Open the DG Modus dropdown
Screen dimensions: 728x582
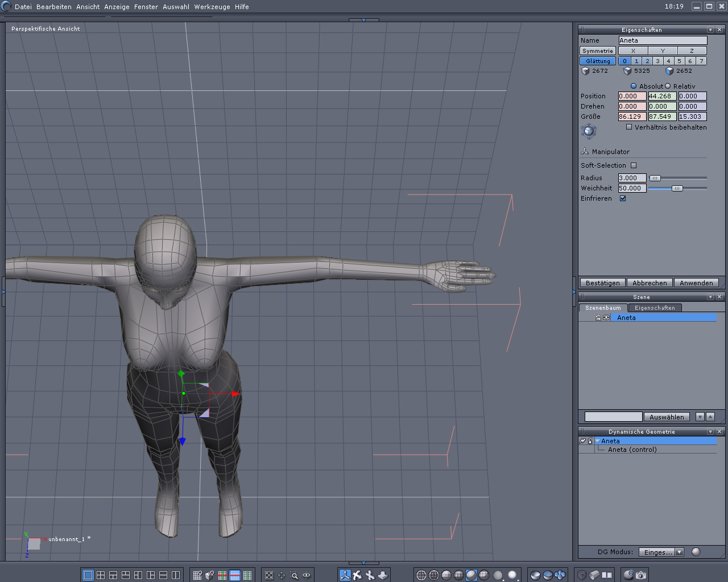coord(679,552)
